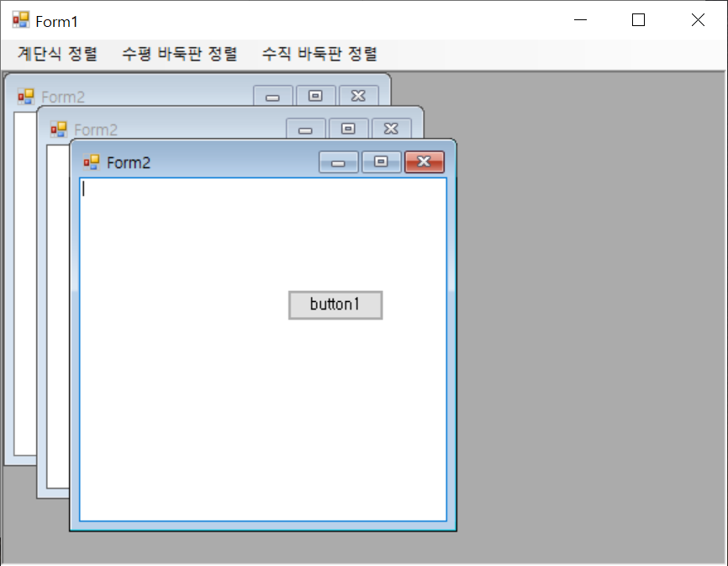Click the front Form2 title icon
Image resolution: width=728 pixels, height=566 pixels.
point(92,162)
